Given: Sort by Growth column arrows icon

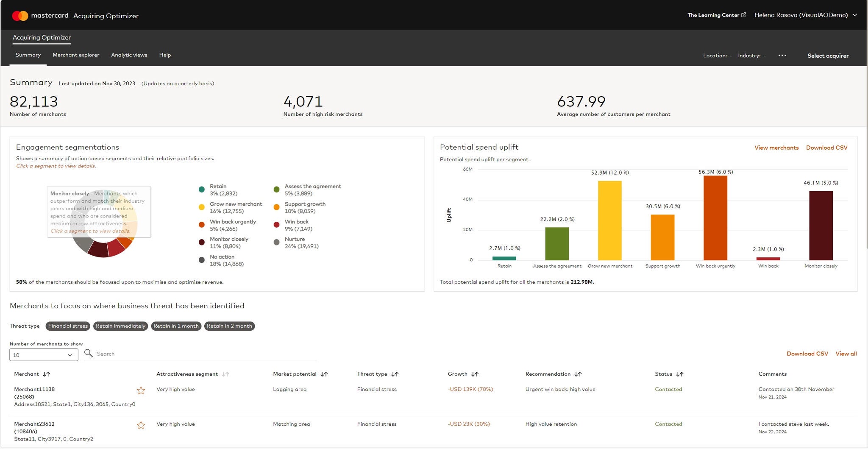Looking at the screenshot, I should click(475, 374).
